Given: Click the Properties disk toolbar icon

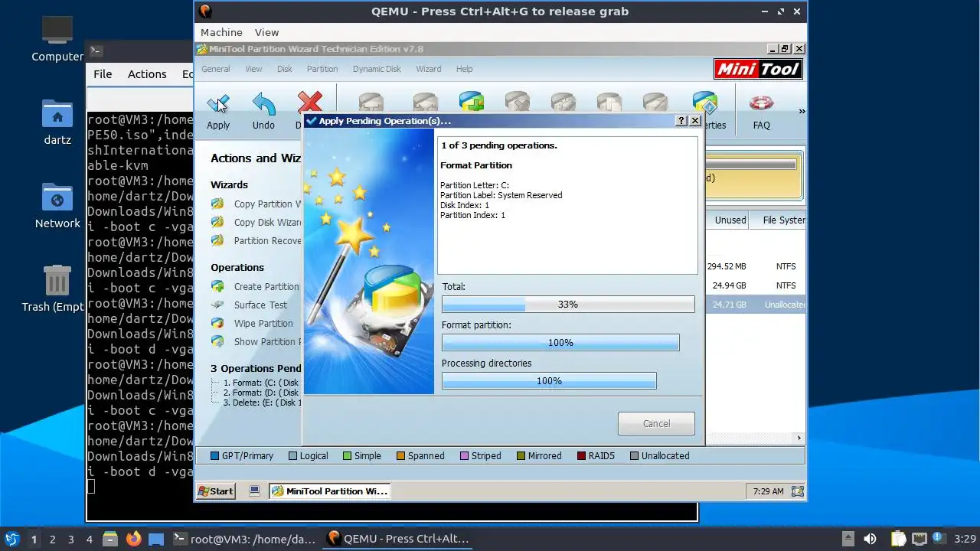Looking at the screenshot, I should pos(704,103).
